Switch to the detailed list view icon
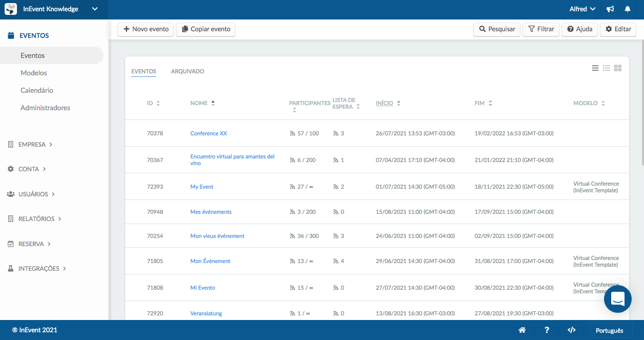The image size is (644, 340). pyautogui.click(x=607, y=68)
